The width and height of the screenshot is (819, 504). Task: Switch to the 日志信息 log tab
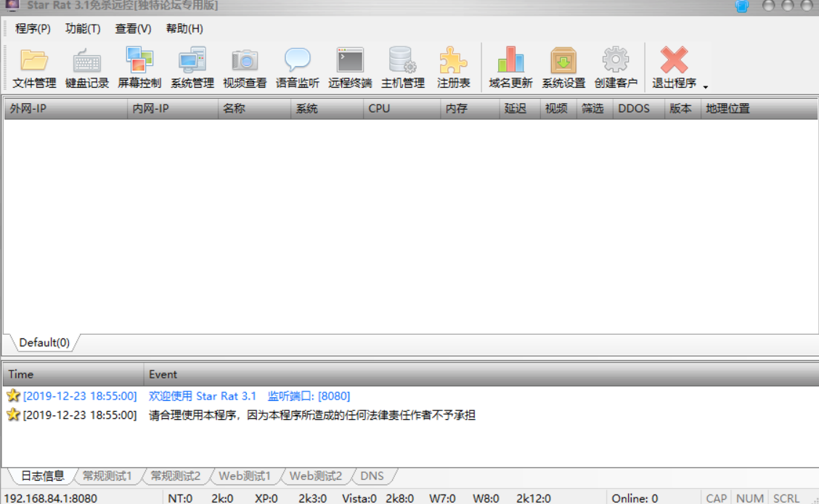[42, 476]
